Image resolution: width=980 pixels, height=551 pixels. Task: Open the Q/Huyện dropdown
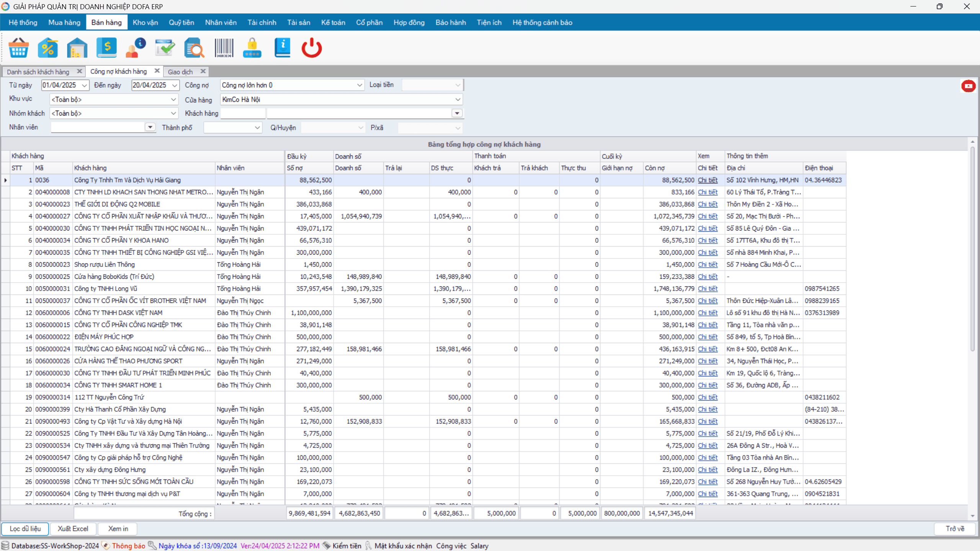360,128
